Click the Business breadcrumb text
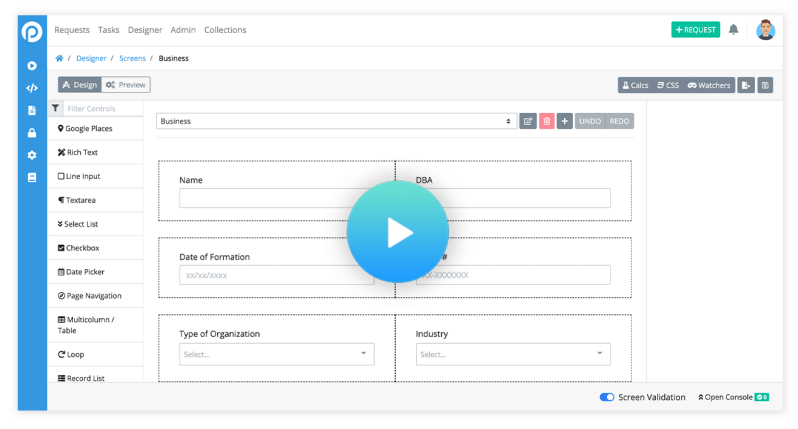798x429 pixels. pyautogui.click(x=174, y=58)
